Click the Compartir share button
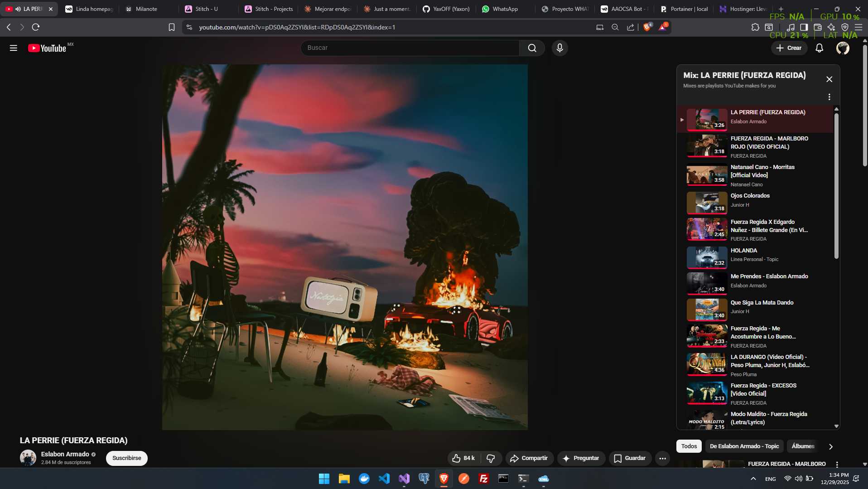Image resolution: width=868 pixels, height=489 pixels. tap(529, 458)
